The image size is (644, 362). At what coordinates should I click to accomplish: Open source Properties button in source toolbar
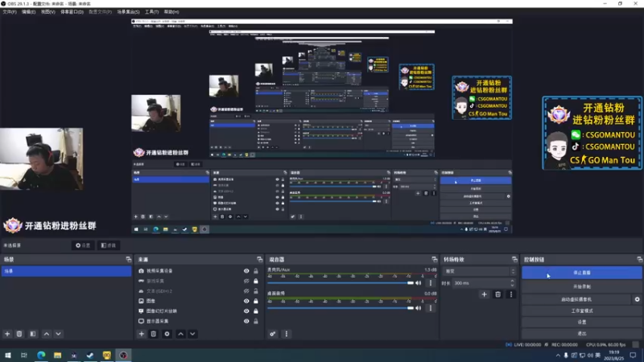83,245
